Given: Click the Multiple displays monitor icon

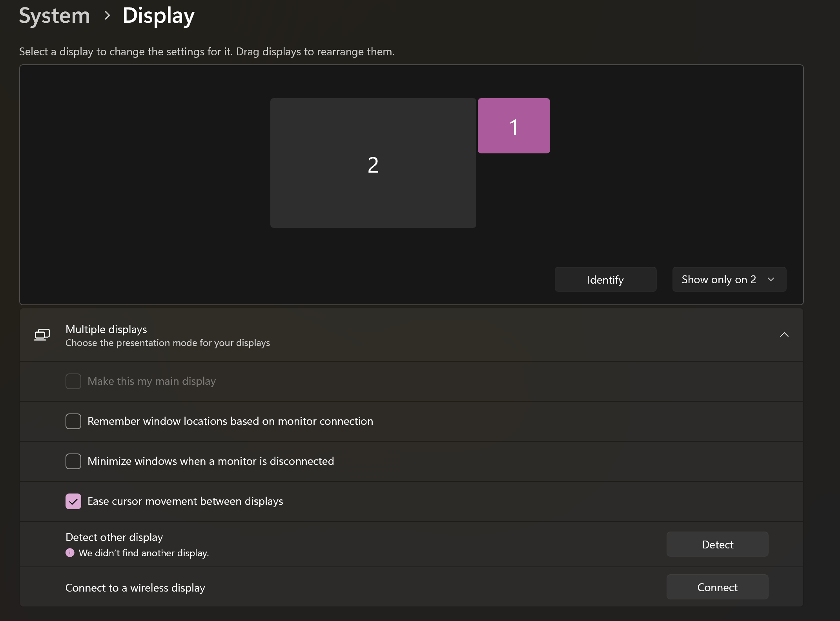Looking at the screenshot, I should (x=42, y=335).
